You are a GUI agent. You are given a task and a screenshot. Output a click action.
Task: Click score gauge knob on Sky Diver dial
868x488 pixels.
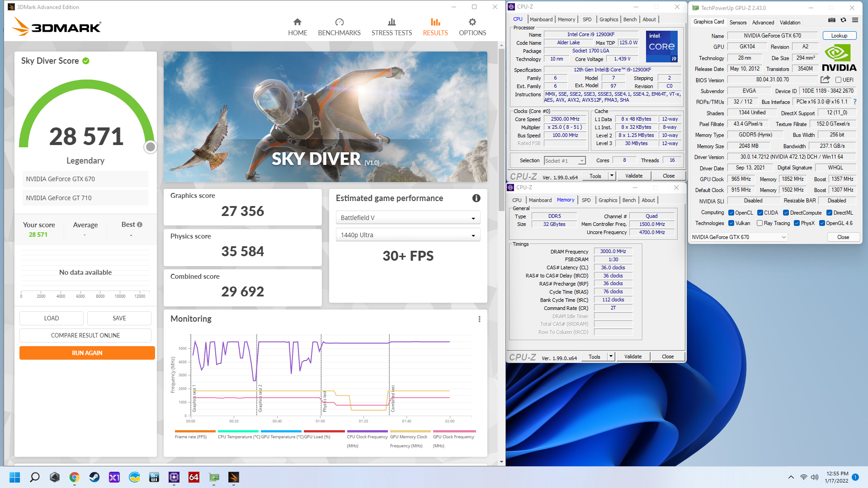[151, 146]
